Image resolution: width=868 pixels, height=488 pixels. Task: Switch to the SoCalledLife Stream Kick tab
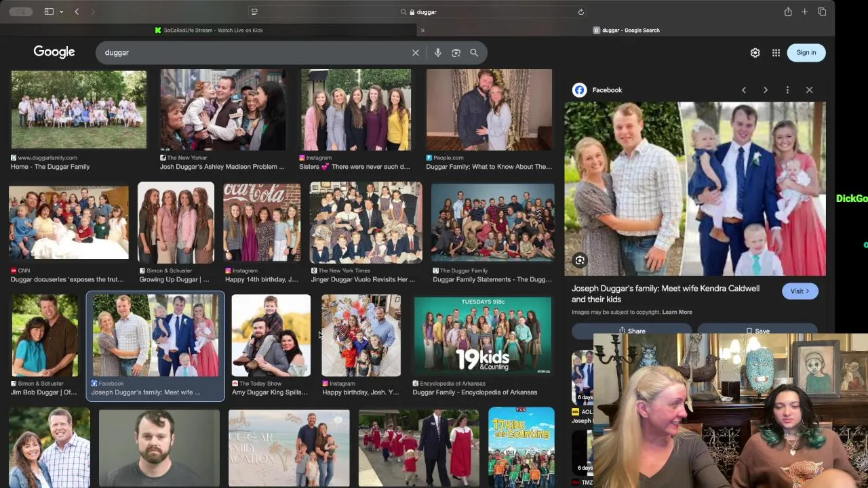[208, 30]
